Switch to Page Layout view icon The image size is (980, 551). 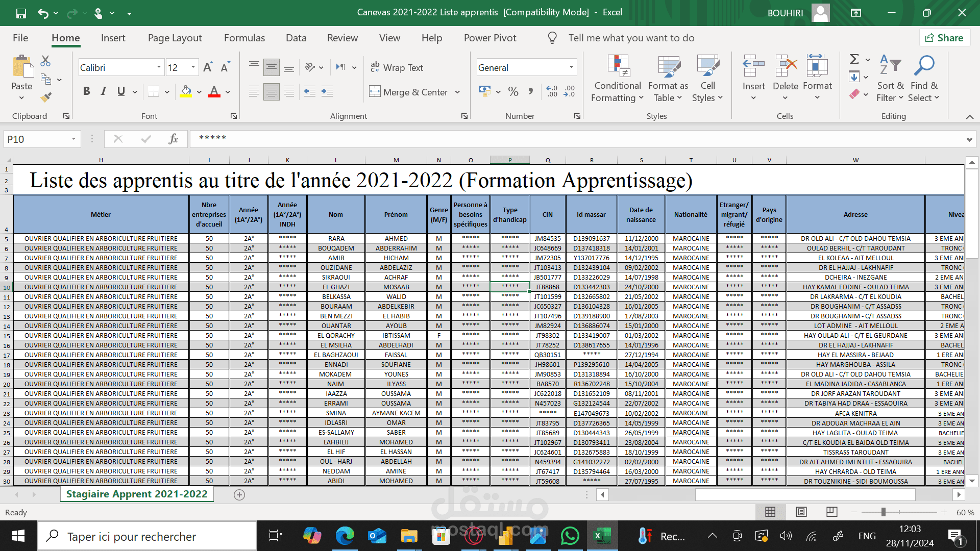pyautogui.click(x=801, y=512)
